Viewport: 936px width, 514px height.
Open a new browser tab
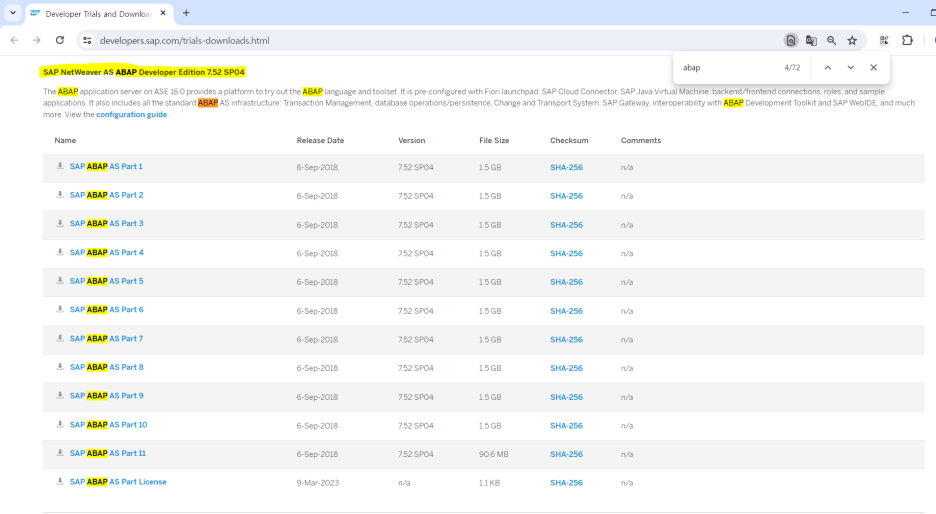coord(186,13)
